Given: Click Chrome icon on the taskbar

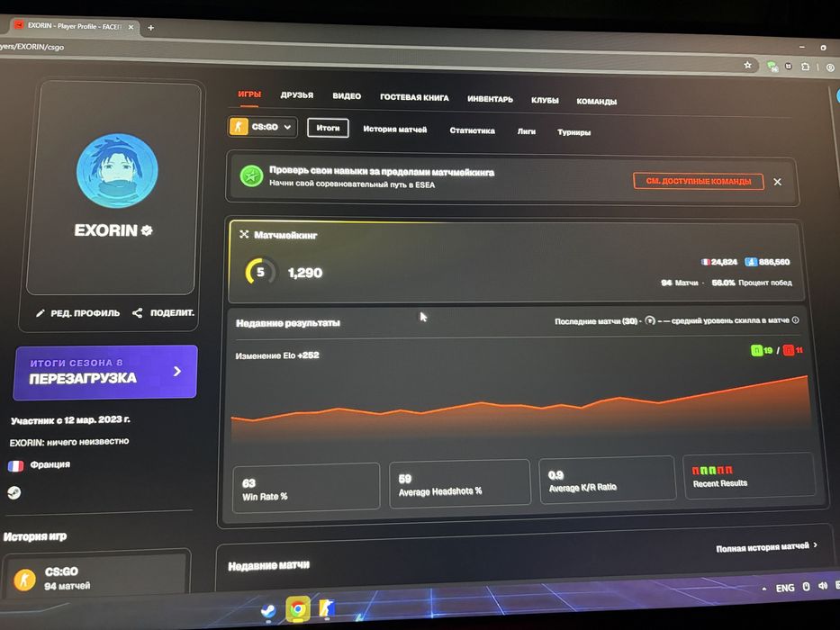Looking at the screenshot, I should coord(298,608).
